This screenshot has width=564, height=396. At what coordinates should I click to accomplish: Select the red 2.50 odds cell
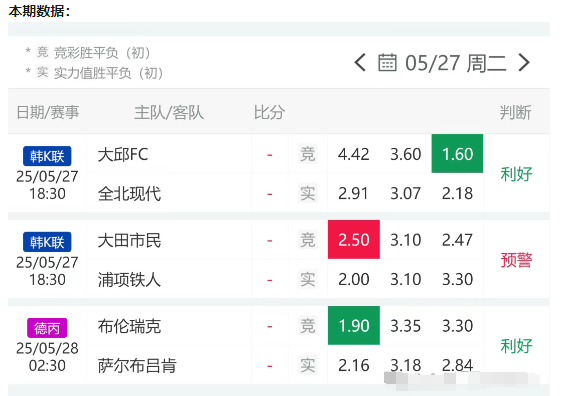pos(354,240)
